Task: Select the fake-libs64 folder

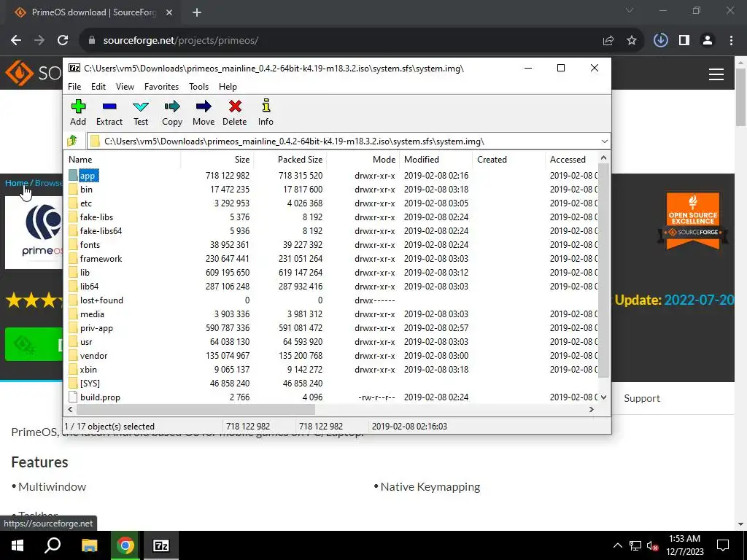Action: coord(101,231)
